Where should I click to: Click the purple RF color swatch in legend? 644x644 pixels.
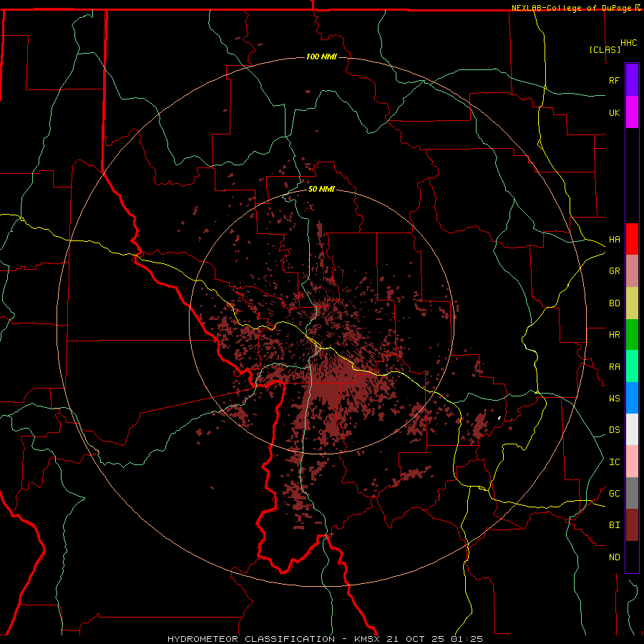tap(632, 80)
